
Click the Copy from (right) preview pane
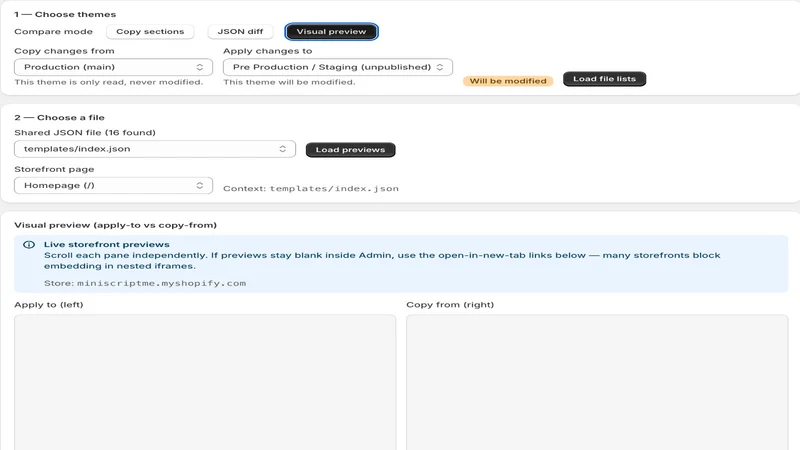(597, 382)
